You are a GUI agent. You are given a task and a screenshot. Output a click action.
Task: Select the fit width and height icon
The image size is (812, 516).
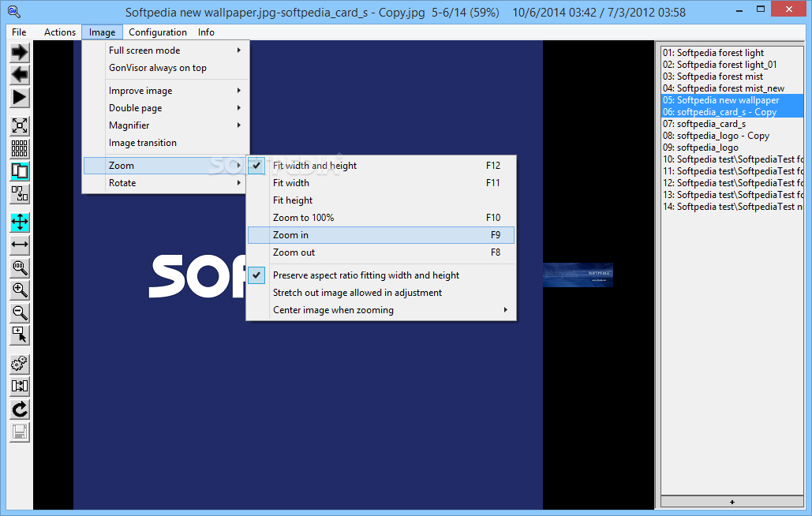(20, 222)
